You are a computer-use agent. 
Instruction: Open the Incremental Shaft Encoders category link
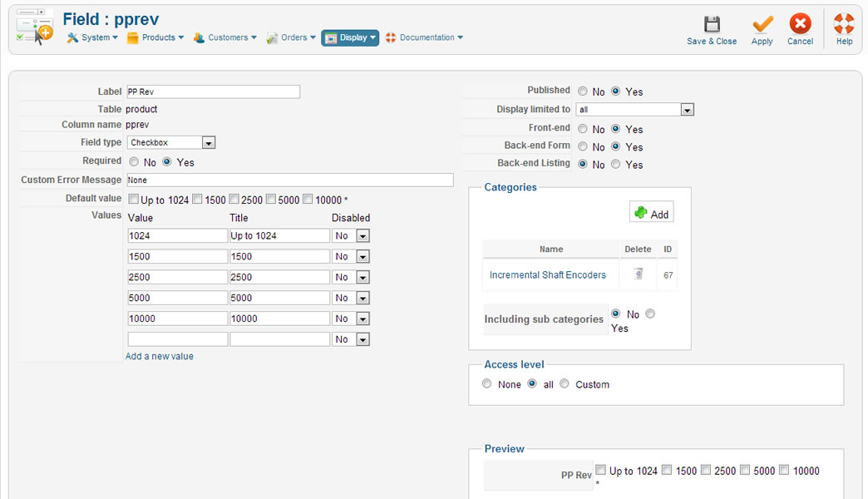(548, 274)
